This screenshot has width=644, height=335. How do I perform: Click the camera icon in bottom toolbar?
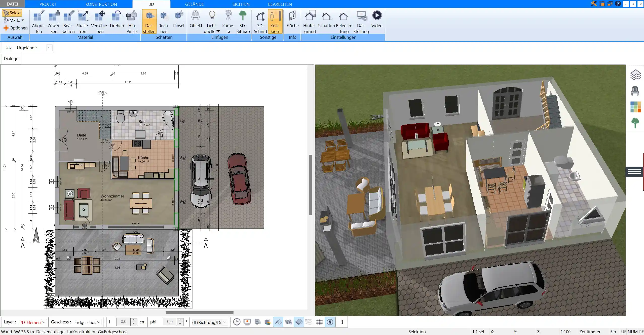pos(257,322)
